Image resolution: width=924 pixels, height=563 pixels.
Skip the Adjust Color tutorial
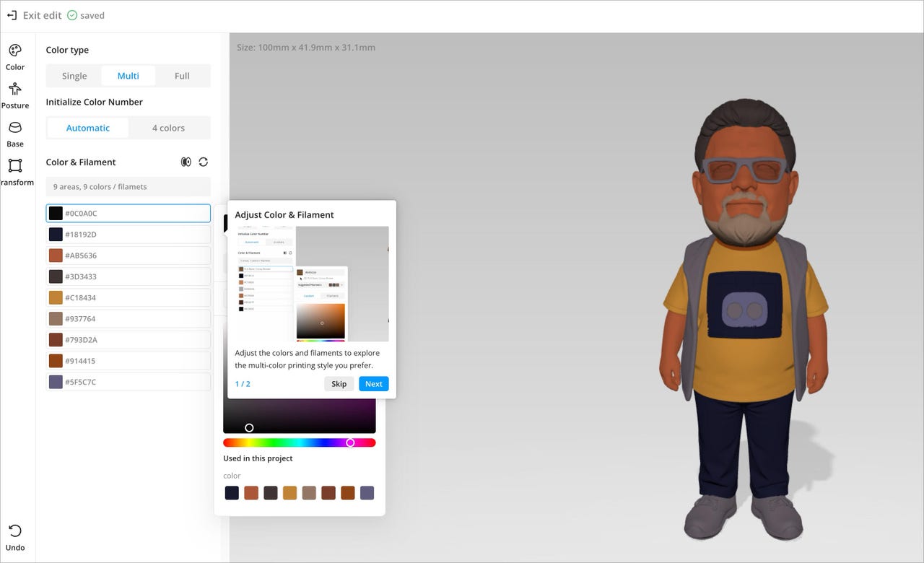click(x=339, y=384)
